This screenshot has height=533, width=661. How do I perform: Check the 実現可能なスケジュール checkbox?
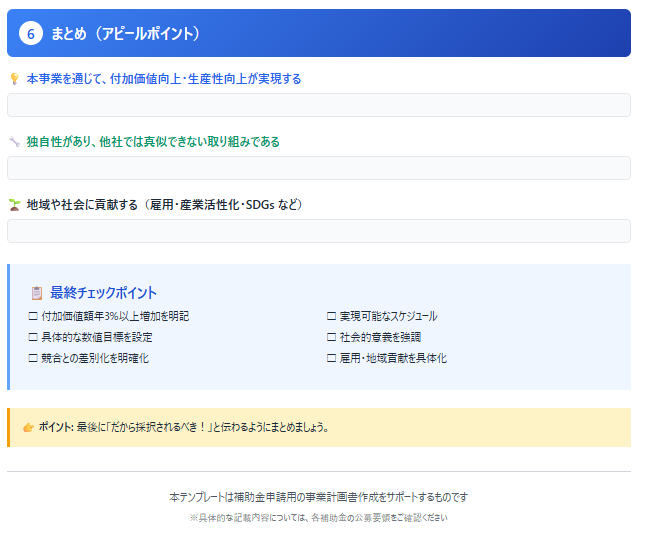[331, 316]
